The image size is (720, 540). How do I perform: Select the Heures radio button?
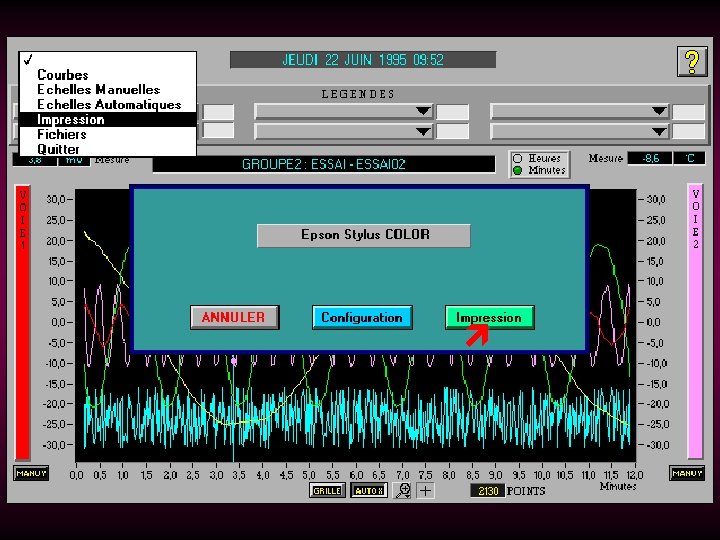point(518,158)
